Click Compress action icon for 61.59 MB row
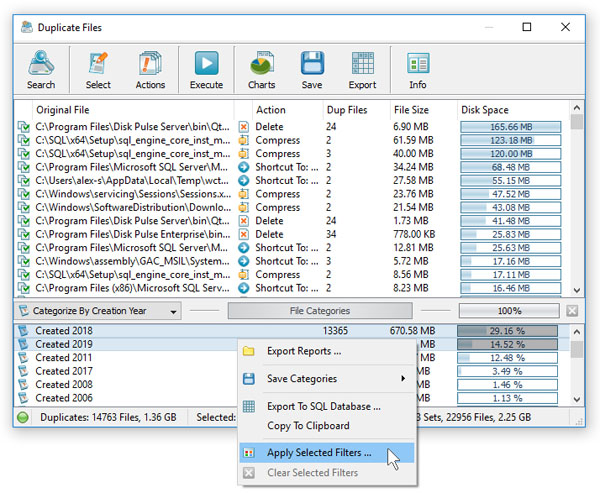600x493 pixels. 244,140
